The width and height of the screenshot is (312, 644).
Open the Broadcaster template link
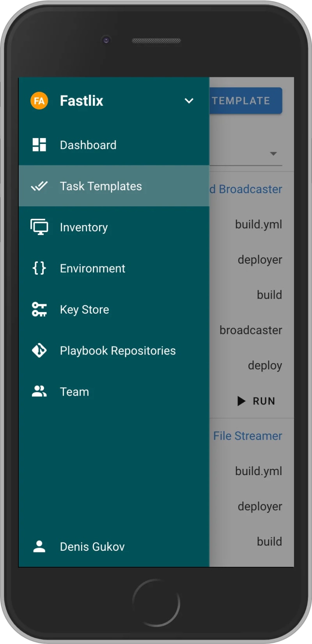(246, 189)
